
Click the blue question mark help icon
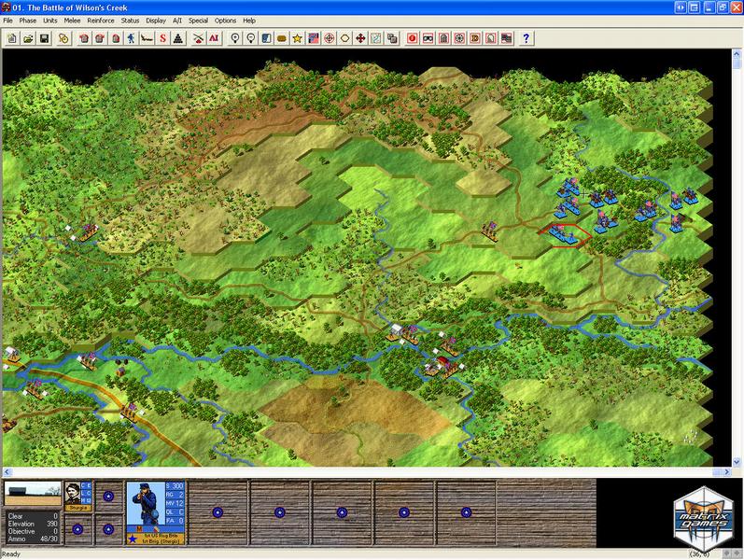(x=526, y=38)
